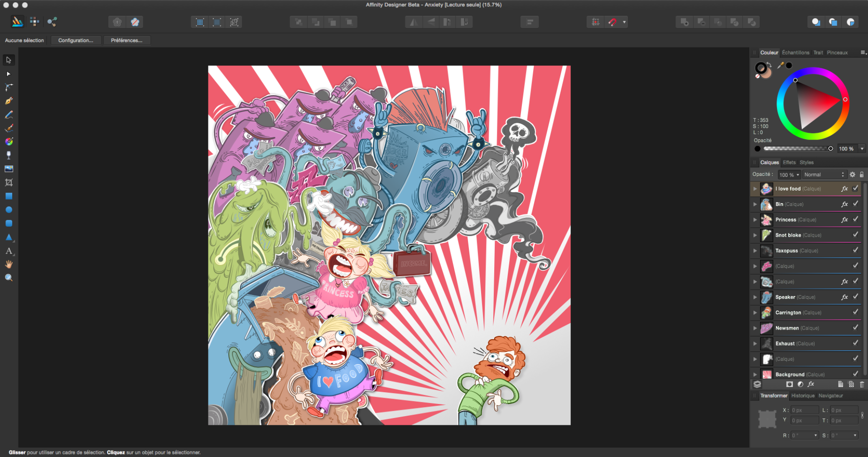
Task: Open the Normal blend mode dropdown
Action: [825, 175]
